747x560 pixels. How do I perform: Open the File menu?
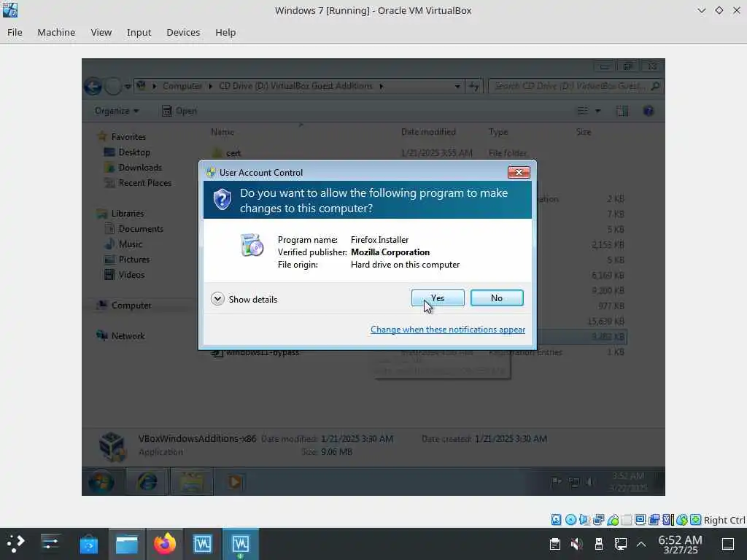click(15, 32)
